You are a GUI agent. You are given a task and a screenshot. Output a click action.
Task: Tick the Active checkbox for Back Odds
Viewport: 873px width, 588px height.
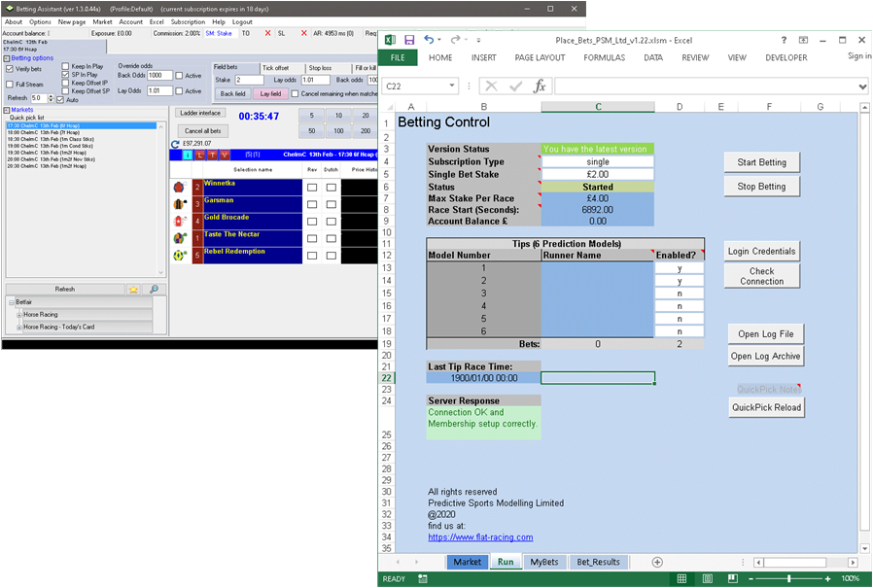pos(179,76)
